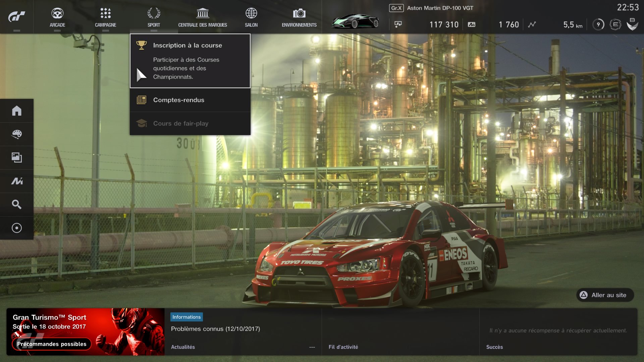Open Comptes-rendus menu entry
This screenshot has width=644, height=362.
[x=190, y=100]
